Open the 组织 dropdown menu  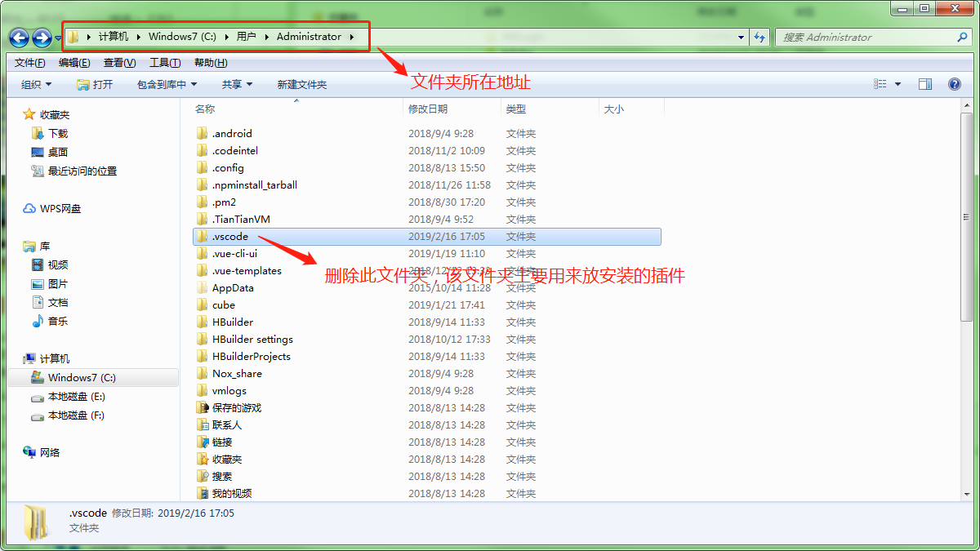click(36, 84)
